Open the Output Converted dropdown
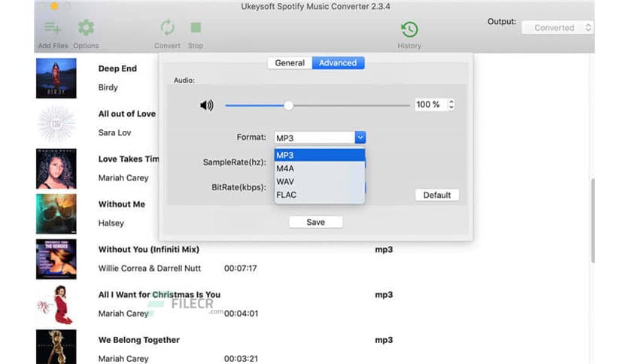 pyautogui.click(x=558, y=28)
